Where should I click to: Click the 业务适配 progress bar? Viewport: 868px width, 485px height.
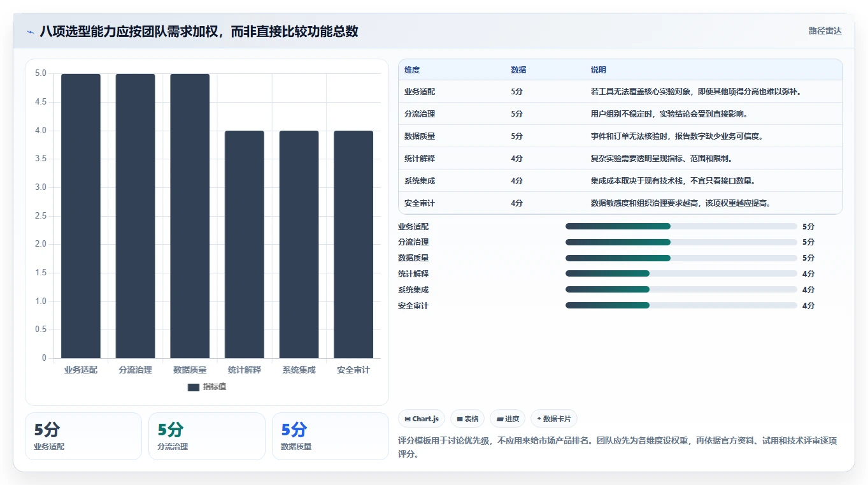point(681,226)
